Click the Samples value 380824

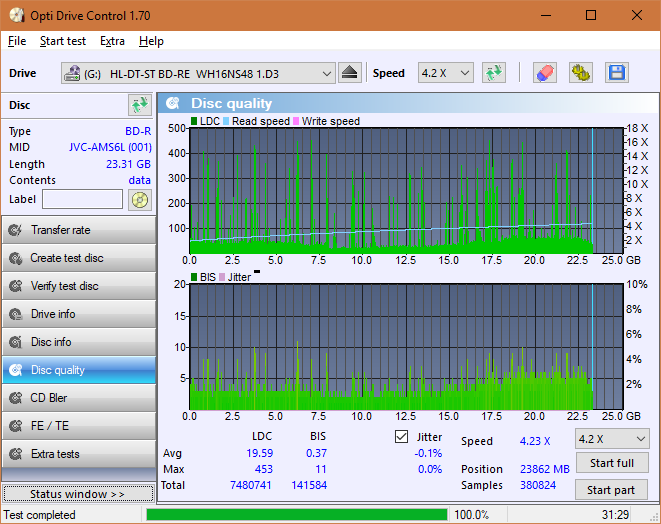tap(538, 485)
